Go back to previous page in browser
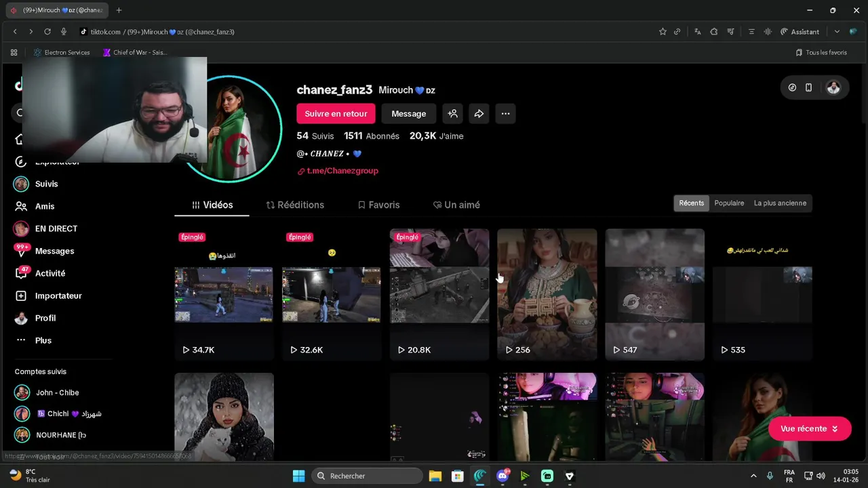The width and height of the screenshot is (868, 488). pos(15,32)
